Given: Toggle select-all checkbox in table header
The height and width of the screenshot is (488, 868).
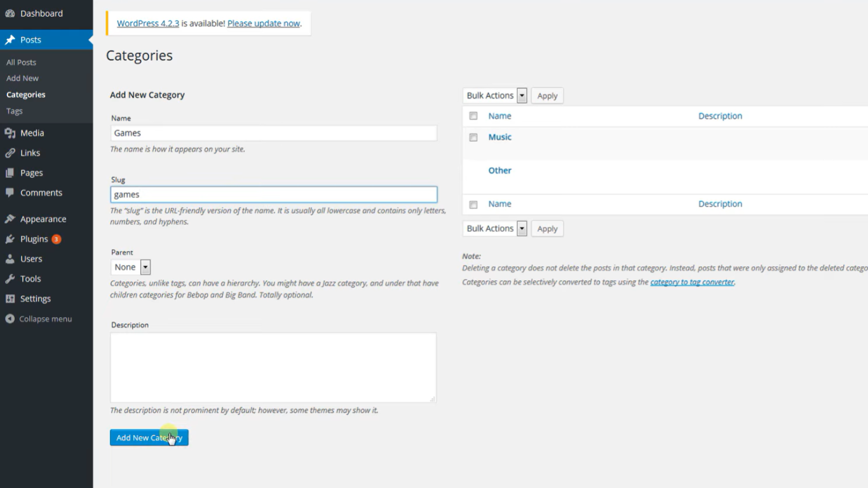Looking at the screenshot, I should tap(473, 116).
